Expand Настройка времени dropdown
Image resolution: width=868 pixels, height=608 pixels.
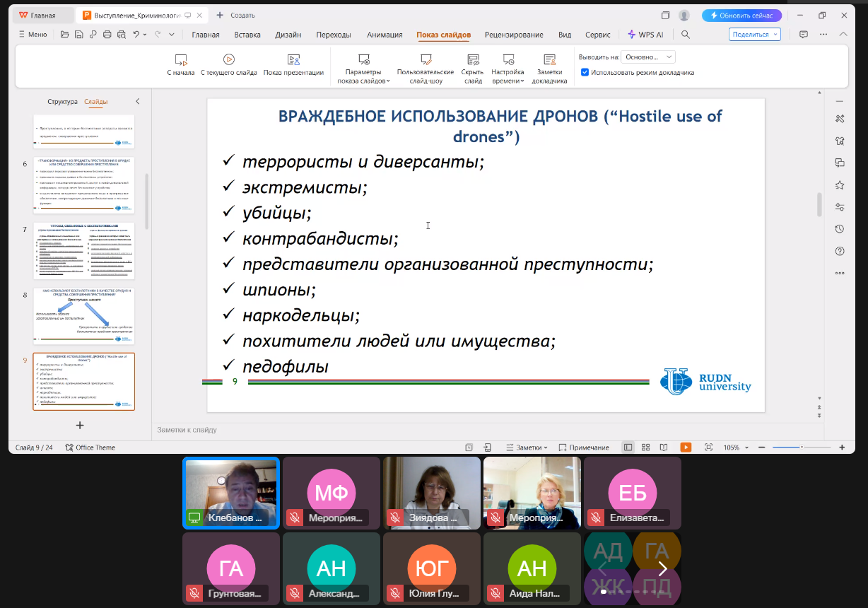tap(508, 81)
